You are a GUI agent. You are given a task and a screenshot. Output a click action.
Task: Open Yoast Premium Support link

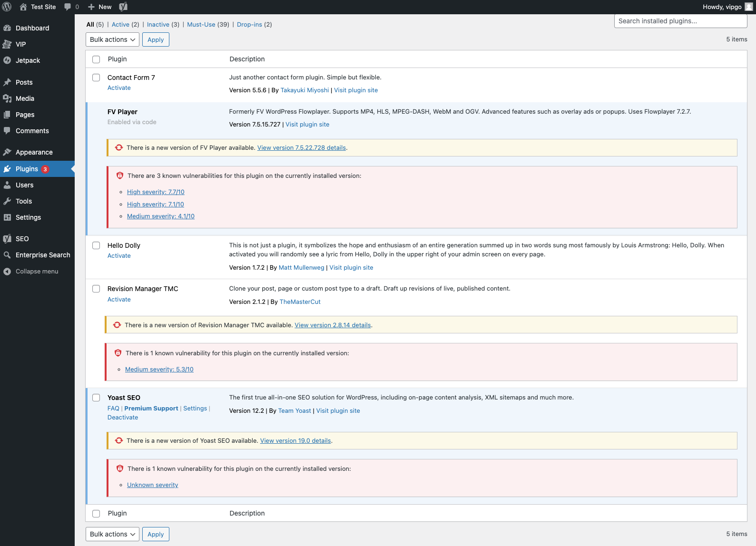tap(151, 409)
